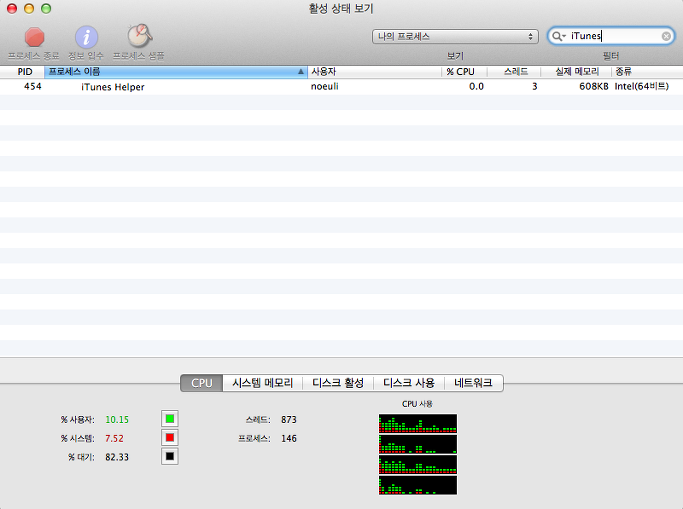Switch to the 디스크 사용 tab
683x509 pixels.
click(409, 383)
